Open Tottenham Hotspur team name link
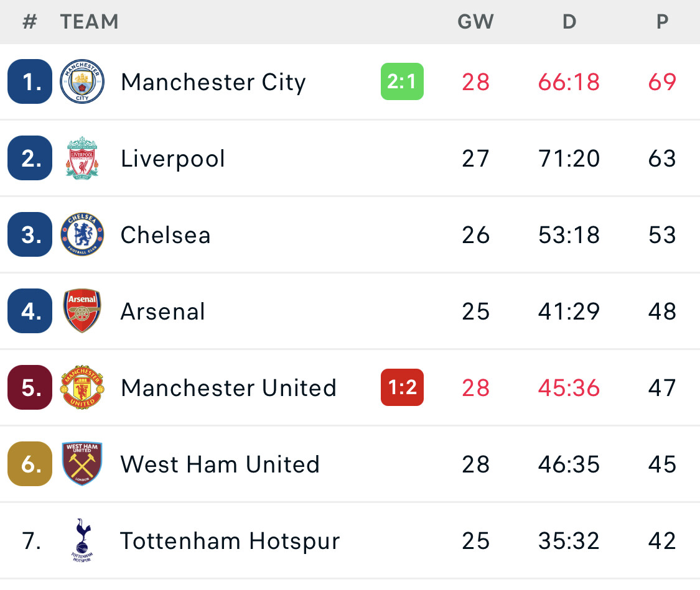The image size is (700, 590). coord(230,541)
